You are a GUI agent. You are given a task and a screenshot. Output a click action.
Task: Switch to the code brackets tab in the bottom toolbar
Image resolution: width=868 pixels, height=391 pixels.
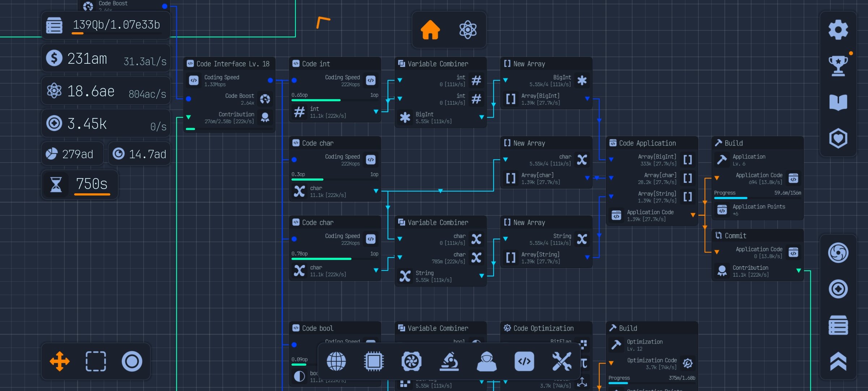524,361
